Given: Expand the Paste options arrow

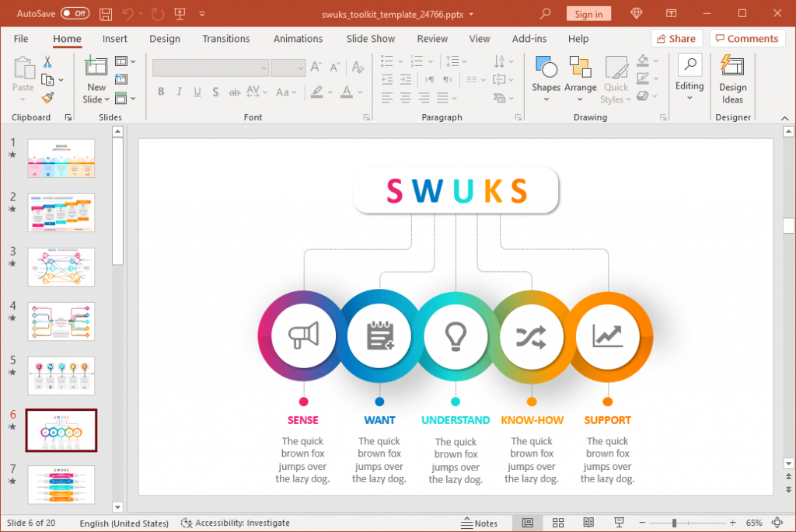Looking at the screenshot, I should (23, 99).
